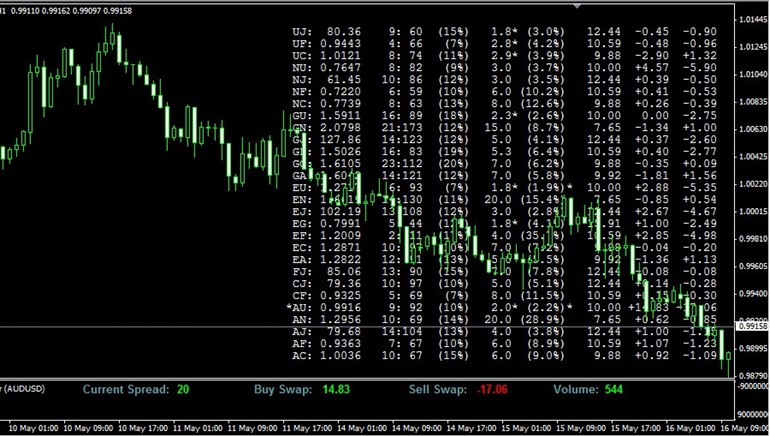The image size is (770, 436).
Task: Click the current price tag 0.99158
Action: (751, 326)
